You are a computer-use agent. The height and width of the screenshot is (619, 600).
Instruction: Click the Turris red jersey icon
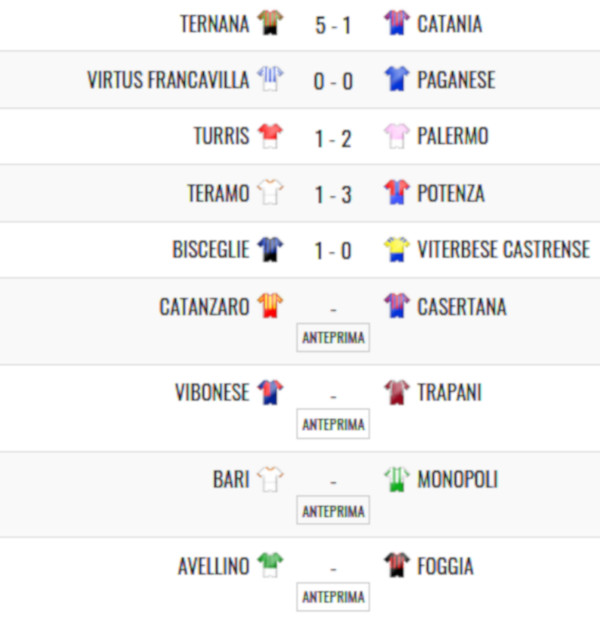point(270,137)
